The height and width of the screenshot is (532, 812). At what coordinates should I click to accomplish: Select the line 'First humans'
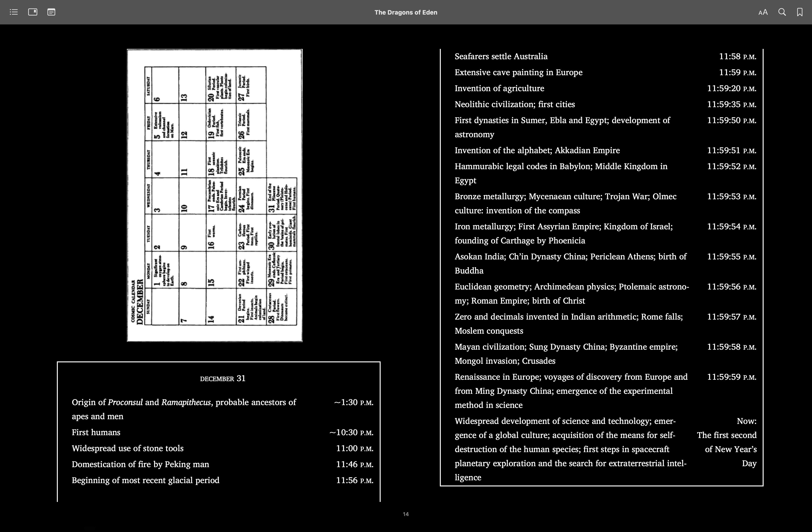[x=96, y=432]
